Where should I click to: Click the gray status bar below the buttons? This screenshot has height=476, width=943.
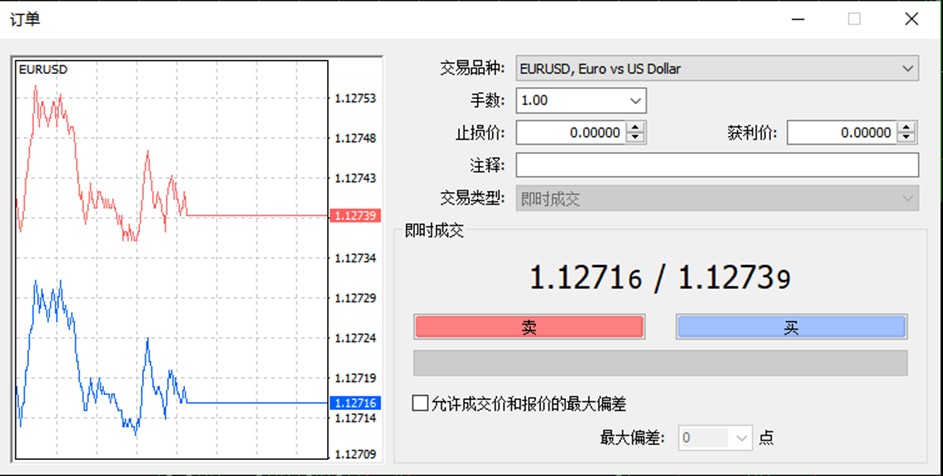[660, 363]
